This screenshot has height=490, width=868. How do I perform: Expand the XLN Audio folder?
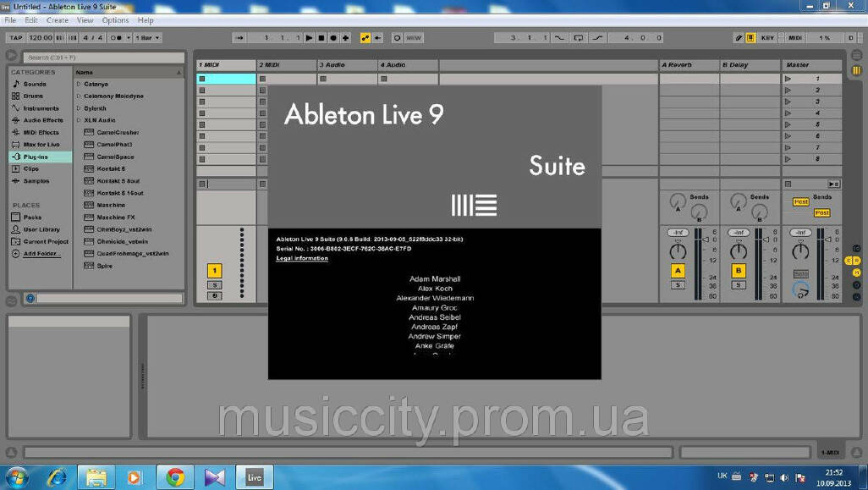pyautogui.click(x=79, y=120)
